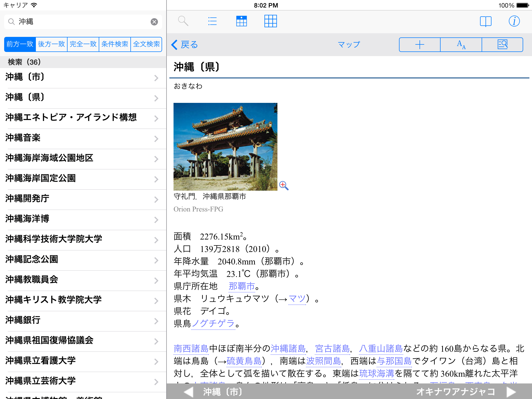532x399 pixels.
Task: Clear the search field text
Action: [x=154, y=22]
